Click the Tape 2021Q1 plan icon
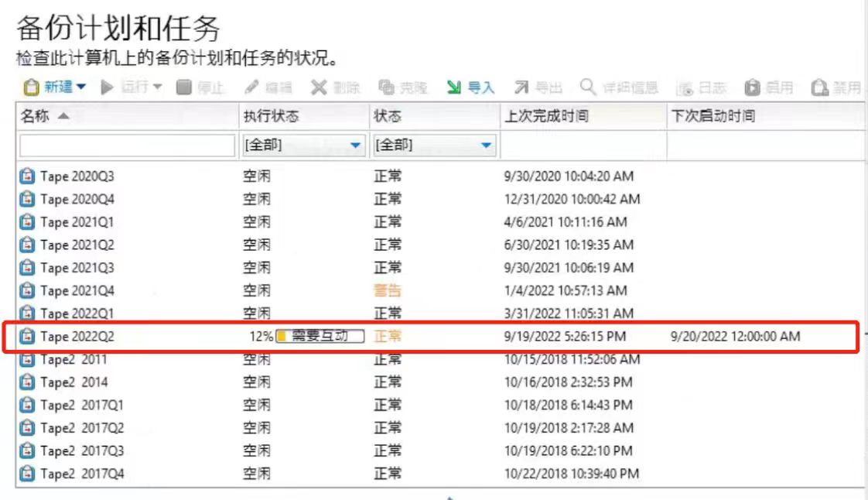868x500 pixels. (x=27, y=222)
